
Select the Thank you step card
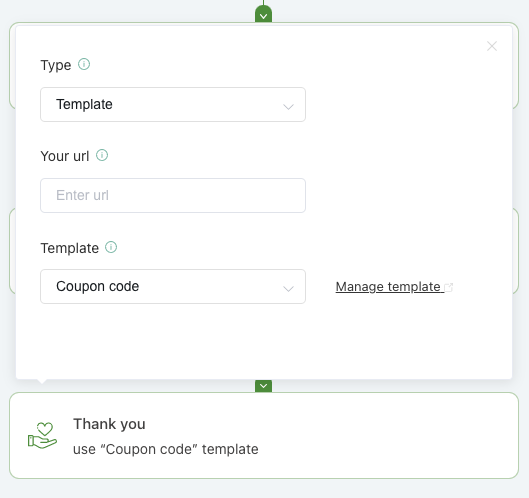[264, 435]
